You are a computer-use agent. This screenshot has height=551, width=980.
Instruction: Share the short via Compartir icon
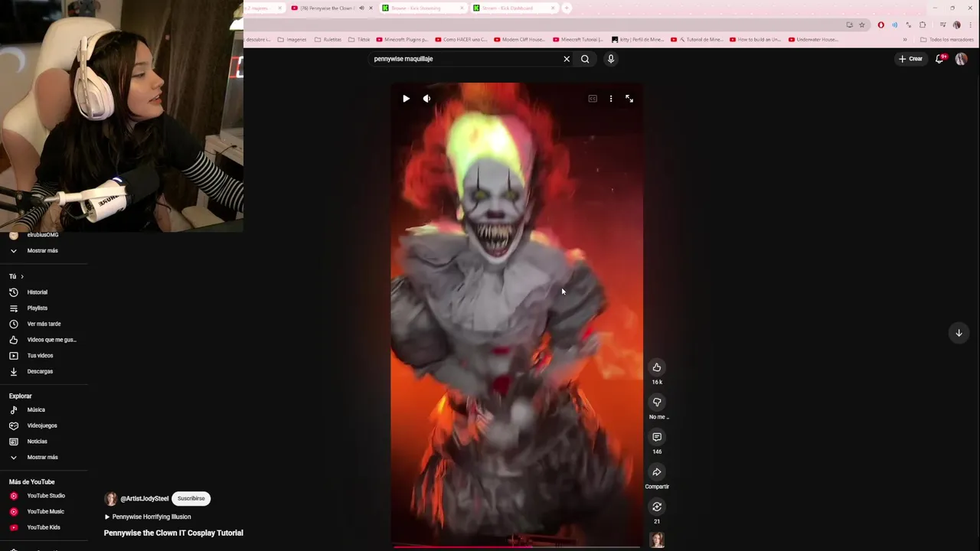[657, 472]
